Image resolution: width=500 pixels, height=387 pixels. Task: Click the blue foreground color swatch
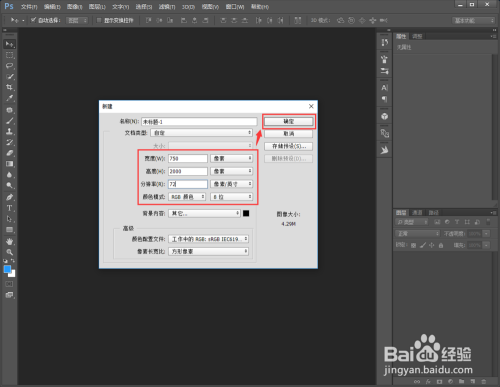click(7, 269)
